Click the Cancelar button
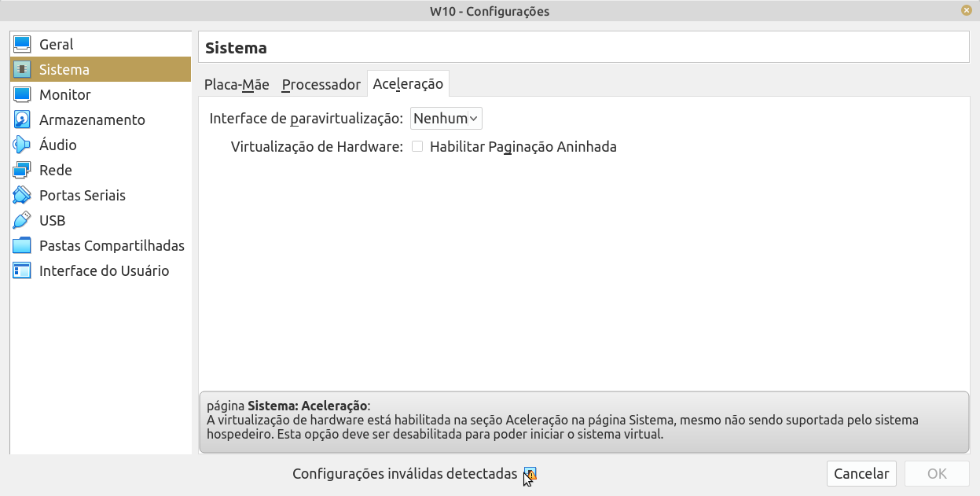The image size is (980, 496). point(861,474)
